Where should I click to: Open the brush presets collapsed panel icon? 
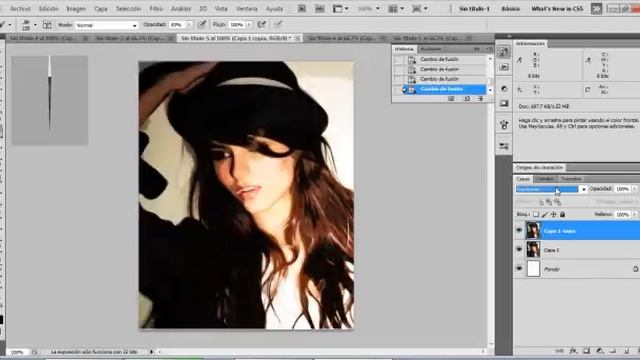pyautogui.click(x=504, y=125)
